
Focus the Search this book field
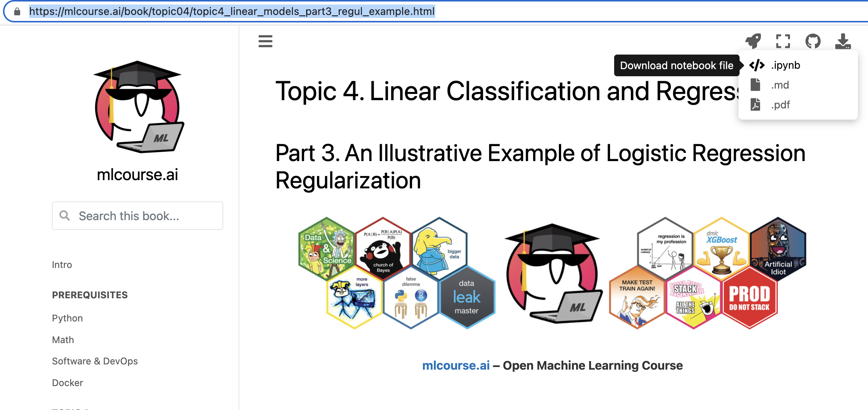[x=137, y=216]
